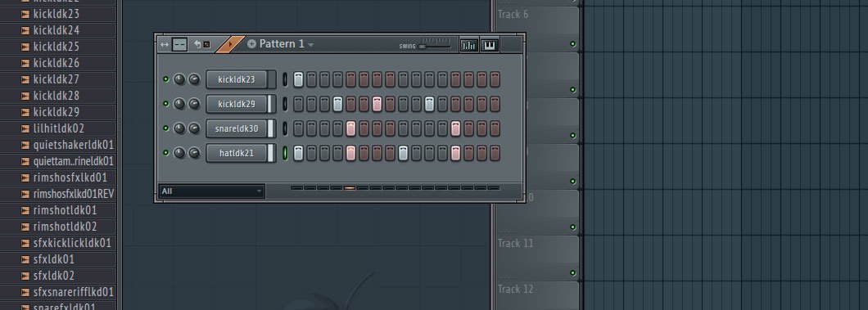The width and height of the screenshot is (868, 310).
Task: Turn off seventh step of kickldk29 row
Action: (377, 104)
